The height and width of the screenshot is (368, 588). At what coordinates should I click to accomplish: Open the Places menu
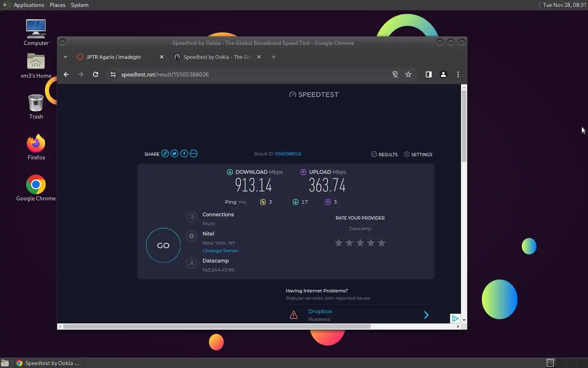pos(58,5)
